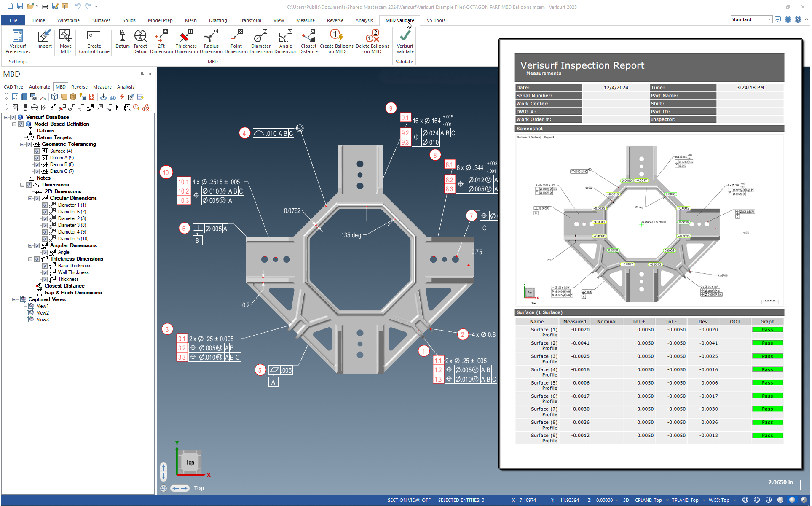Switch to the Wireframe ribbon tab
The width and height of the screenshot is (812, 506).
pyautogui.click(x=68, y=20)
